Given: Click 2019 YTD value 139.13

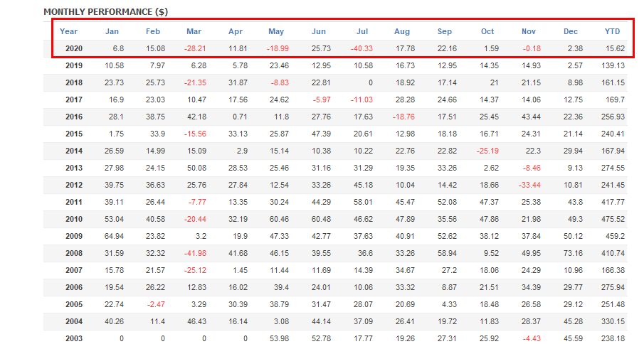Looking at the screenshot, I should point(613,65).
